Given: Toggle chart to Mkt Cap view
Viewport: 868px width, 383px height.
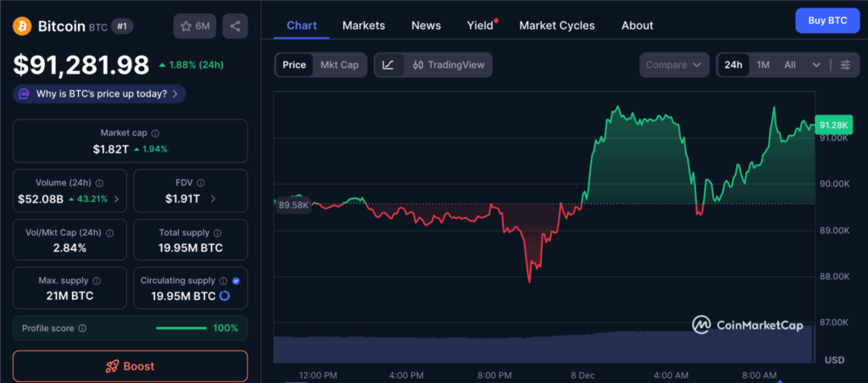Looking at the screenshot, I should (339, 65).
